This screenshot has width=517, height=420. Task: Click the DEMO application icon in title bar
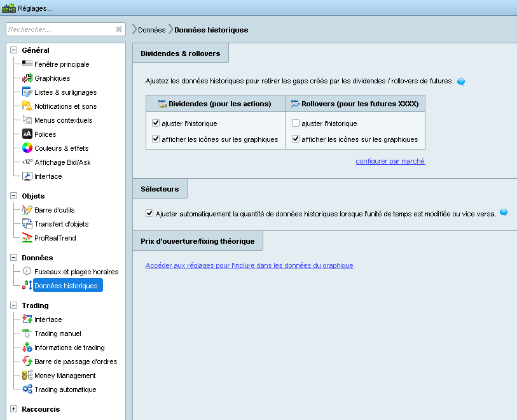click(x=8, y=8)
